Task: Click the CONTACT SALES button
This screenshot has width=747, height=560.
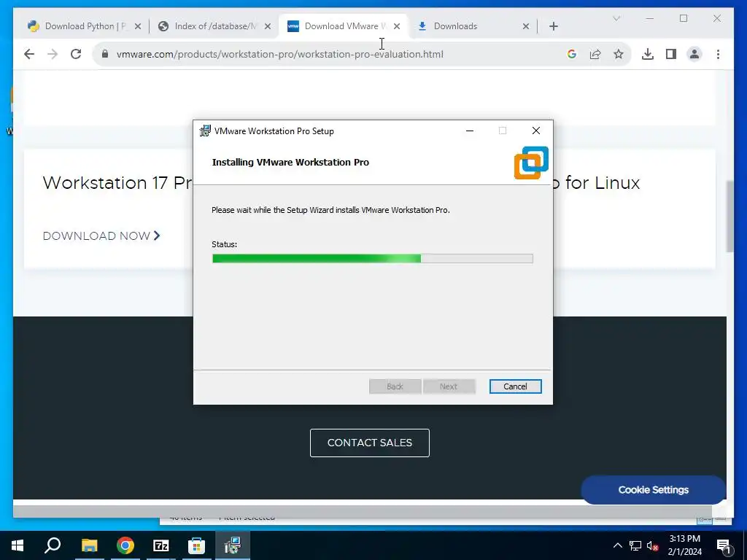Action: point(370,443)
